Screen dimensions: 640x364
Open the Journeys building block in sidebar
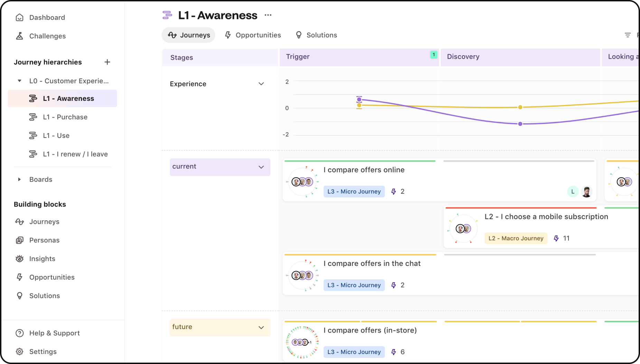click(x=44, y=221)
